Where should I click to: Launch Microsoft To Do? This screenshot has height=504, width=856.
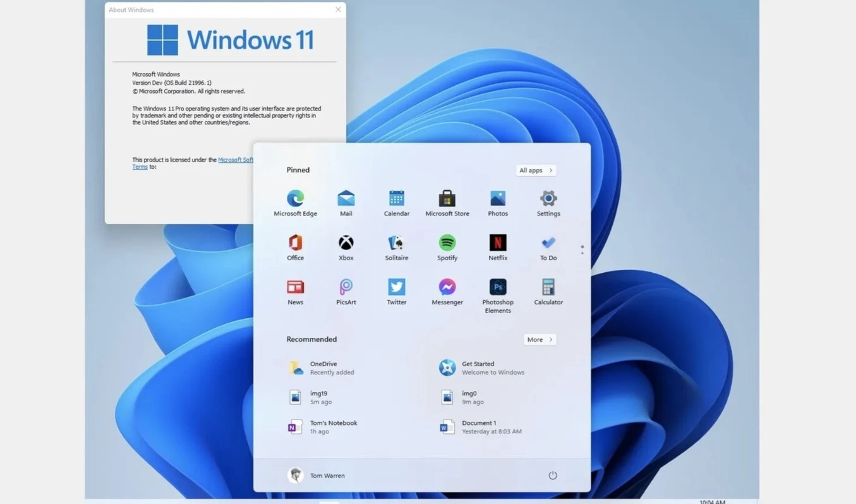click(x=548, y=242)
